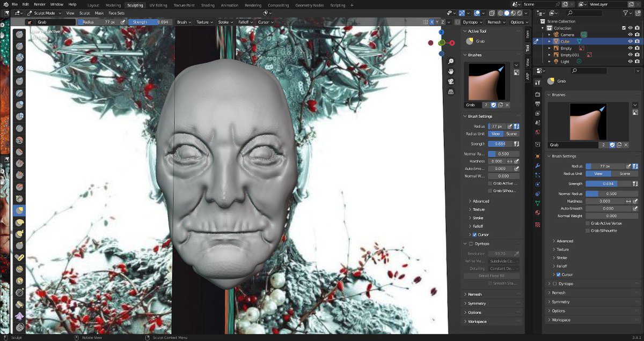Image resolution: width=644 pixels, height=341 pixels.
Task: Open Object Data green triangle properties tab
Action: (537, 203)
